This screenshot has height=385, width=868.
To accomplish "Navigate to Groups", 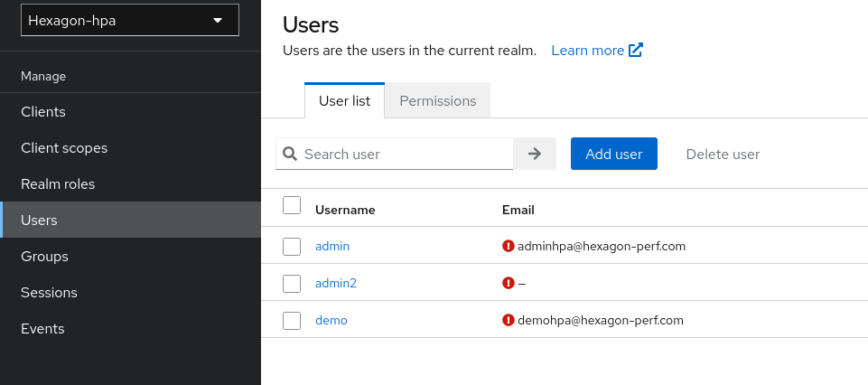I will 130,256.
